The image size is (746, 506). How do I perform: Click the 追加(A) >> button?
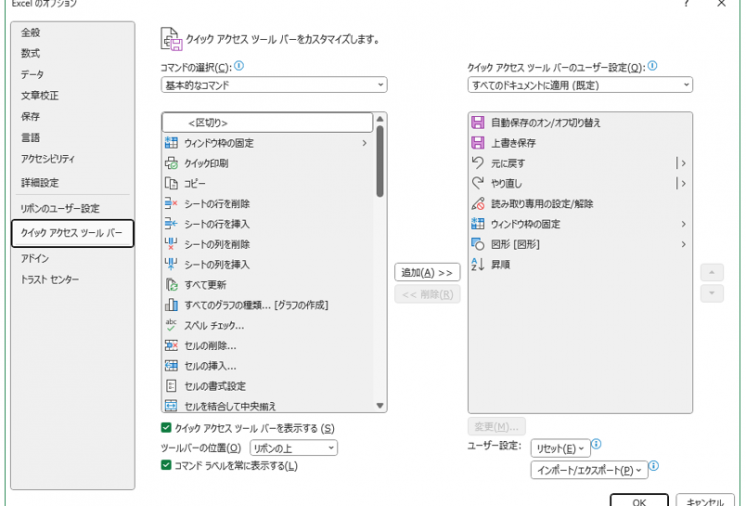point(427,272)
